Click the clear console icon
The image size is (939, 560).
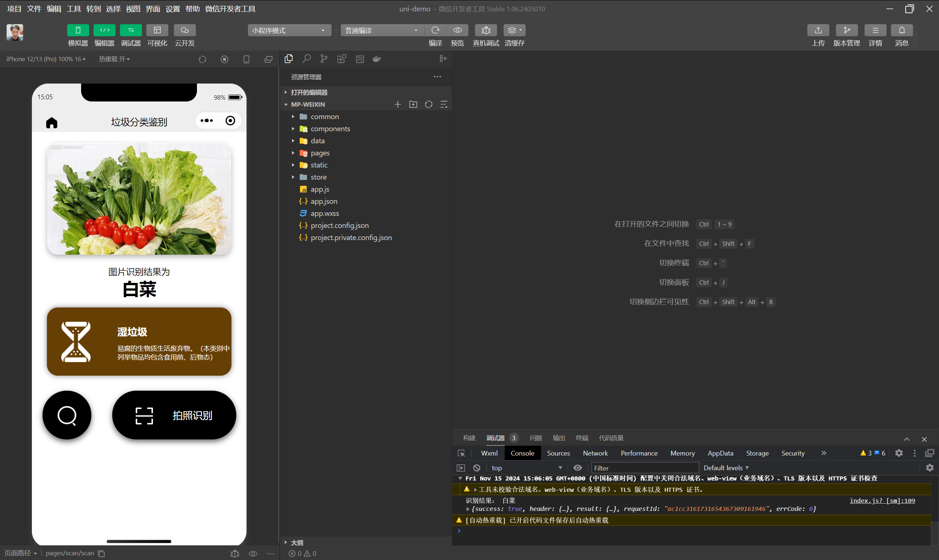(x=477, y=468)
